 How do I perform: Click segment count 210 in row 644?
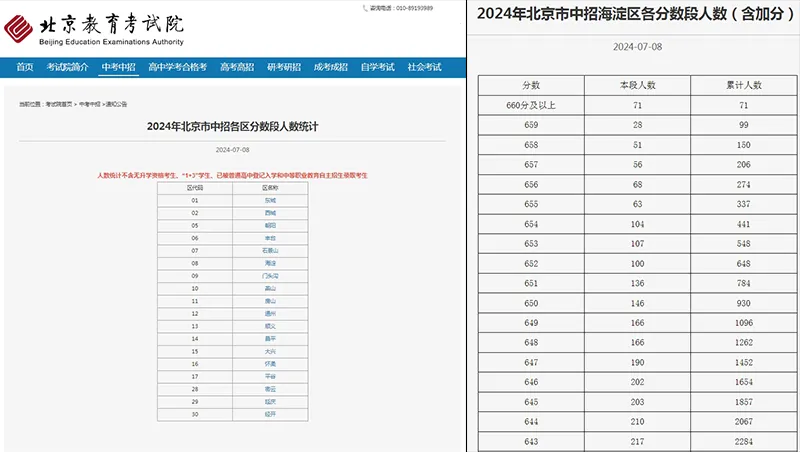tap(638, 421)
